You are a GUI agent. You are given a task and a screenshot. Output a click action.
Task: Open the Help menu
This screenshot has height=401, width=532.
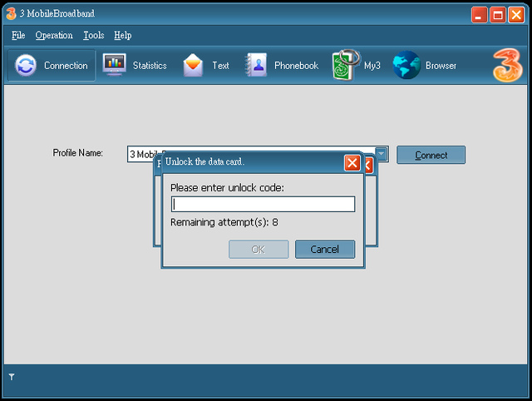122,35
